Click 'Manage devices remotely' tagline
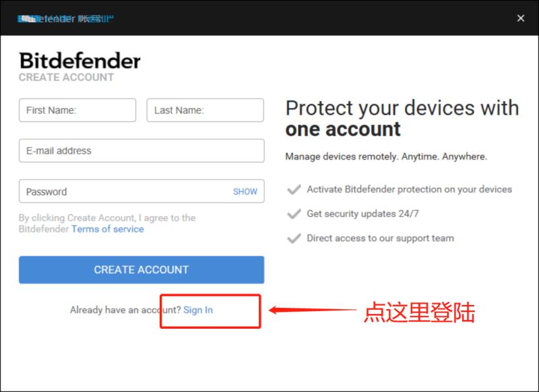This screenshot has width=539, height=392. pyautogui.click(x=386, y=157)
